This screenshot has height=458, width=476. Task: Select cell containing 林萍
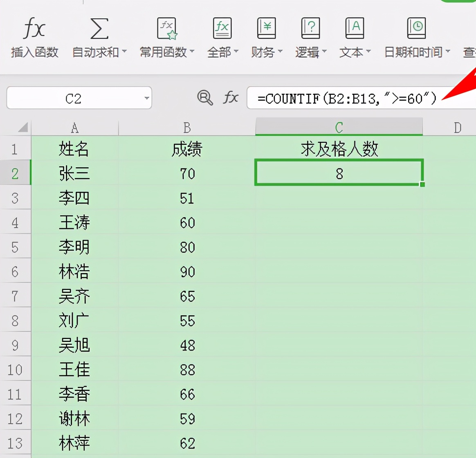pyautogui.click(x=75, y=443)
